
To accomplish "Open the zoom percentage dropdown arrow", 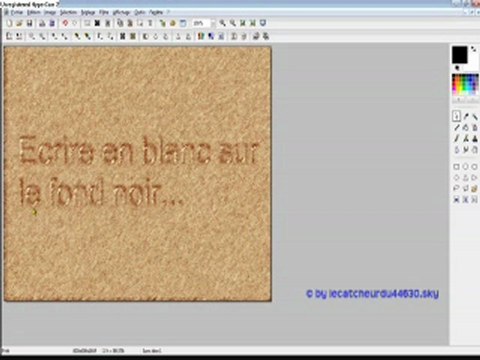I will tap(213, 23).
